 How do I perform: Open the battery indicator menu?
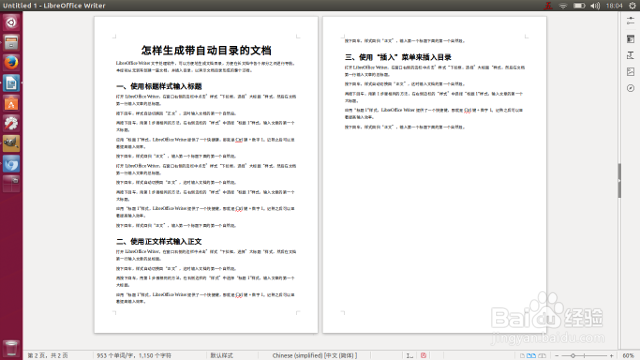tap(579, 5)
